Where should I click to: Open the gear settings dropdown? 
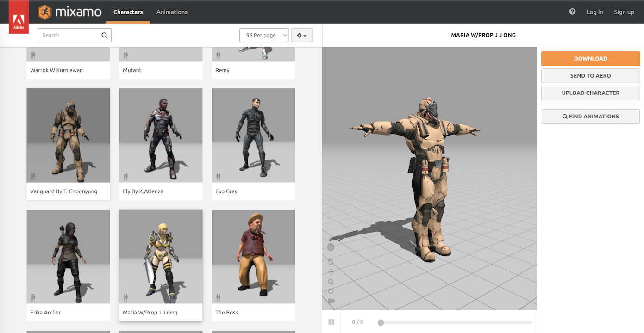(302, 35)
